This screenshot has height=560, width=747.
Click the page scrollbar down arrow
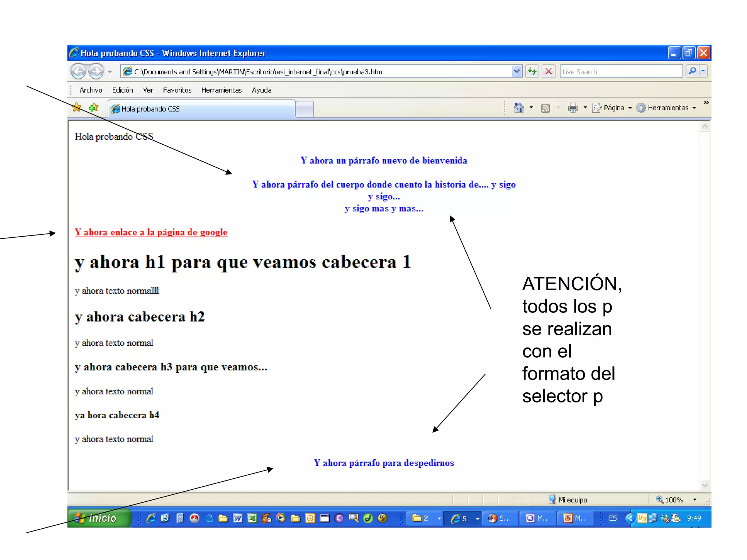(x=705, y=485)
